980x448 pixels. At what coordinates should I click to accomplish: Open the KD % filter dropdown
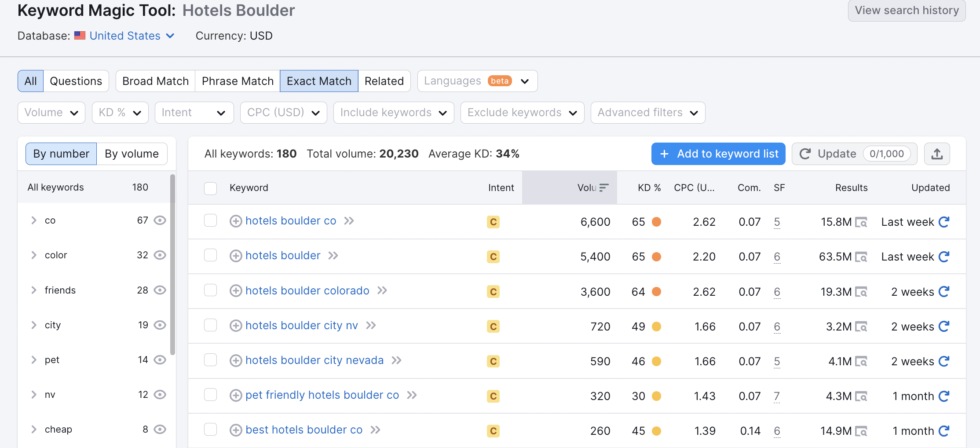[x=120, y=113]
